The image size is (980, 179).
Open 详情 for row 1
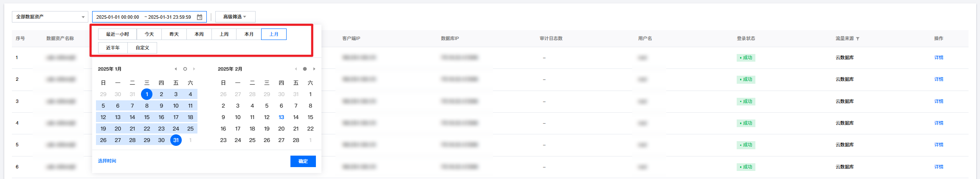coord(938,57)
